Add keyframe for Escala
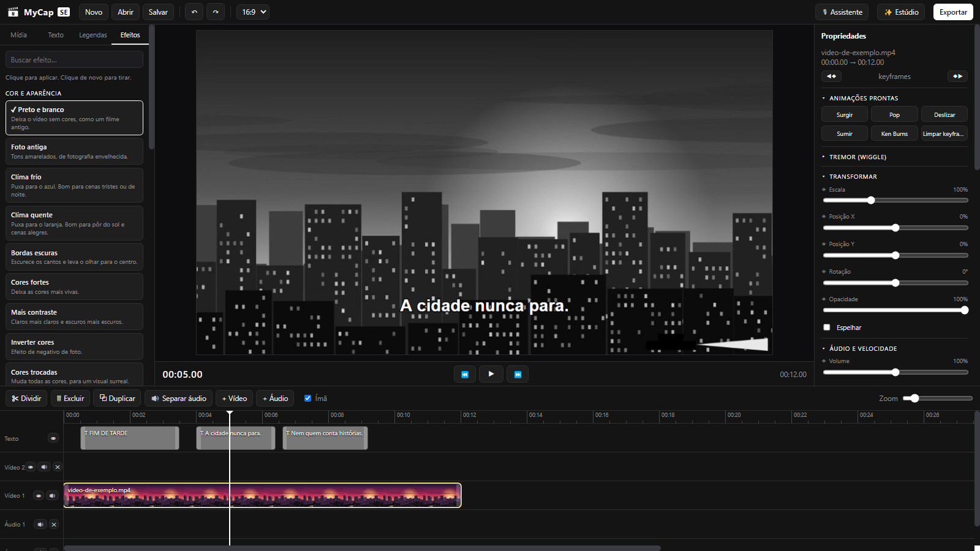Viewport: 980px width, 551px height. point(824,190)
